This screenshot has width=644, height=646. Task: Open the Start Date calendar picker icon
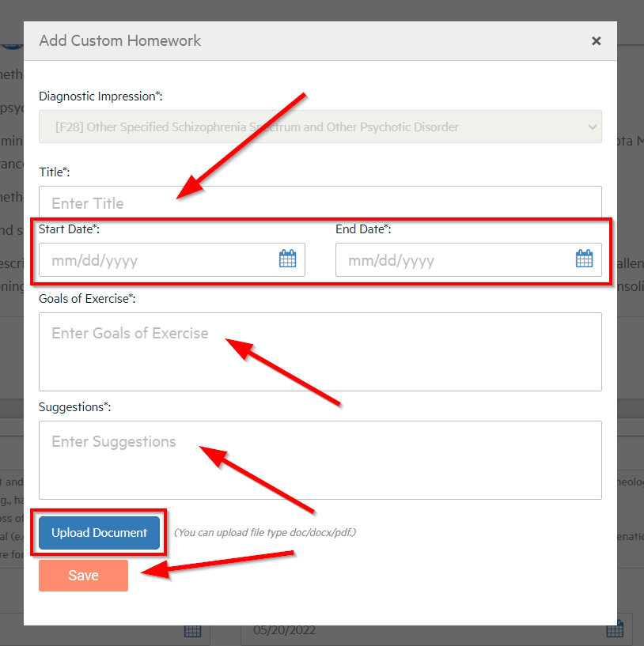point(287,259)
